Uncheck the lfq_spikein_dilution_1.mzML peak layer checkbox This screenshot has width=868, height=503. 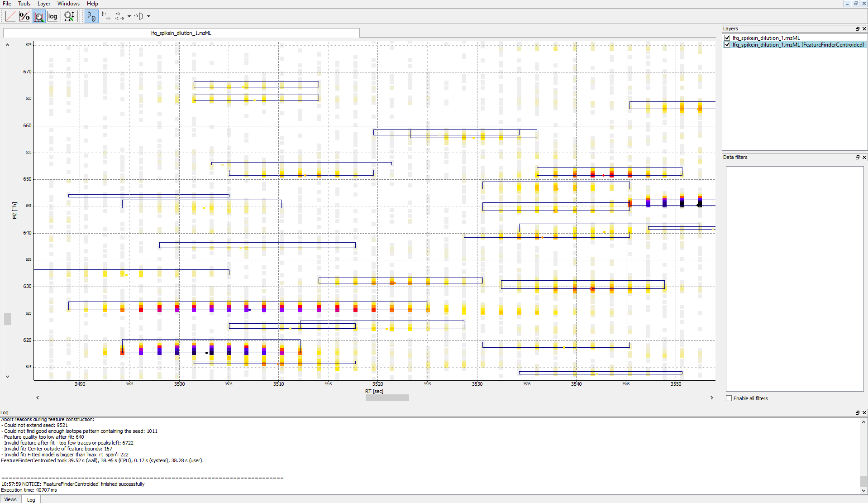tap(727, 38)
